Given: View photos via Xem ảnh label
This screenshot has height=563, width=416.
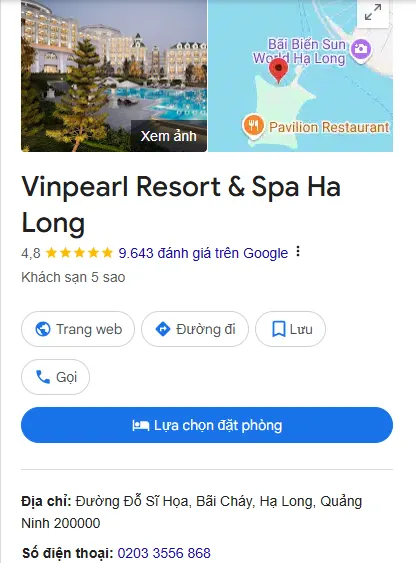Looking at the screenshot, I should [169, 136].
